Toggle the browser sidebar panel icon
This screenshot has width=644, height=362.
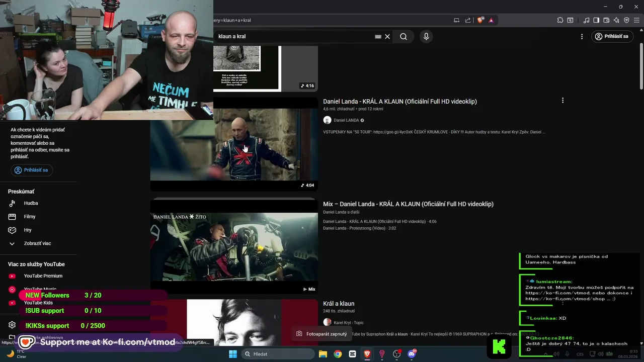click(x=596, y=20)
